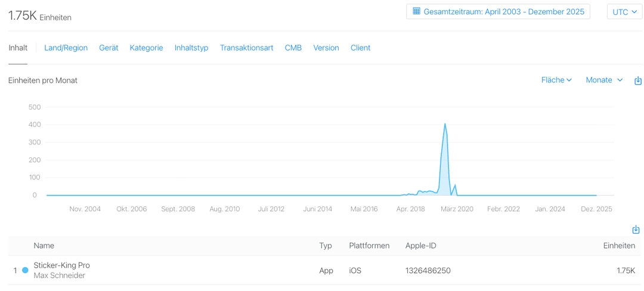
Task: Click the table download icon above Einheiten
Action: point(636,230)
